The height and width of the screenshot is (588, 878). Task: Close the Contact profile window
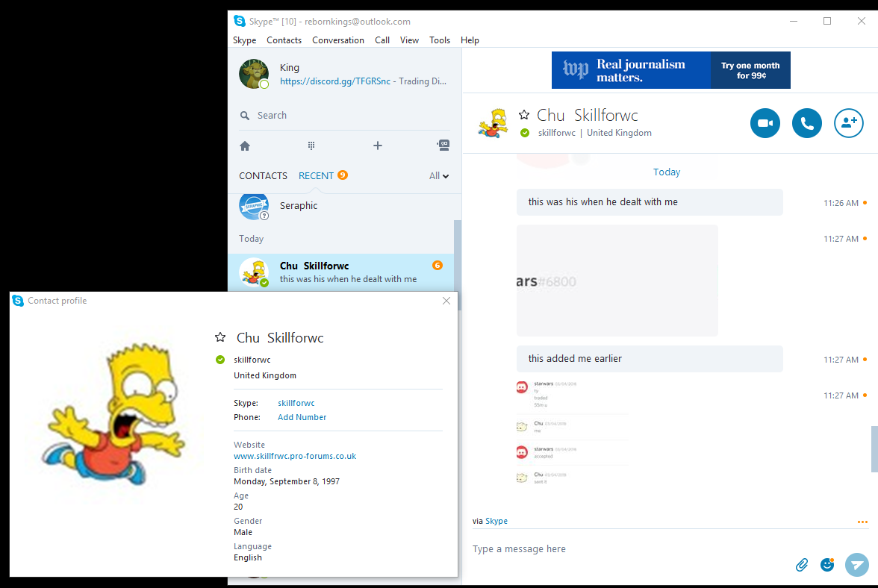[x=446, y=301]
